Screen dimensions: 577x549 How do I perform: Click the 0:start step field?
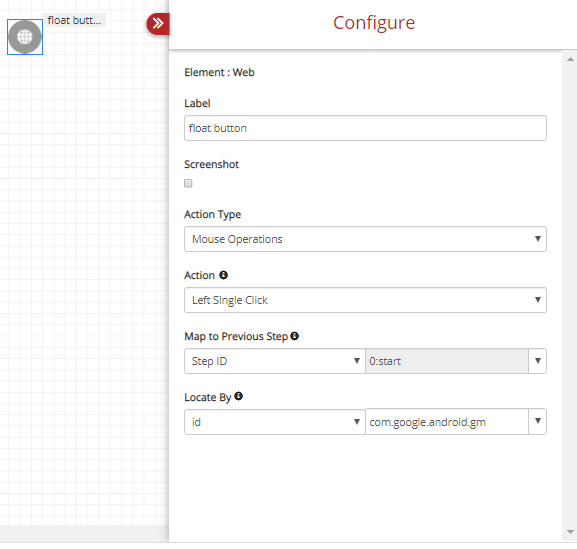pos(447,361)
